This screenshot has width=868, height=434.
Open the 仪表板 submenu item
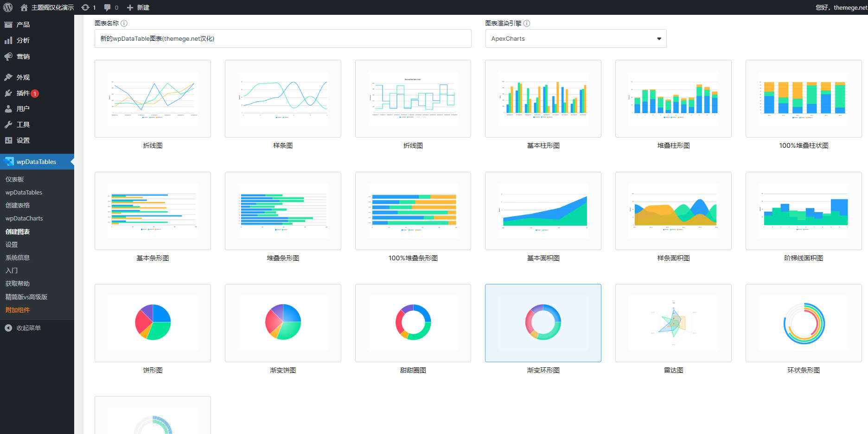click(x=15, y=179)
